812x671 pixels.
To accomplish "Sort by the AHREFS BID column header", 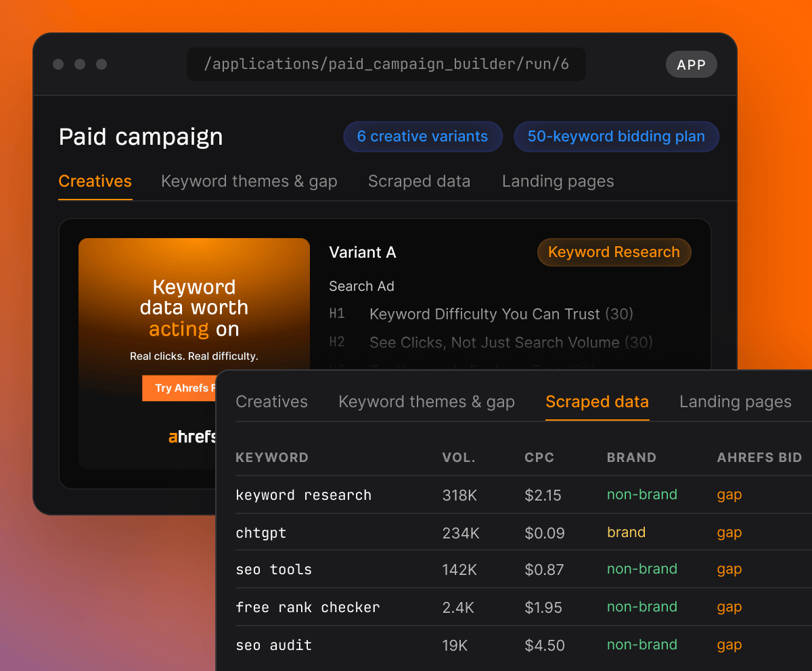I will click(759, 458).
